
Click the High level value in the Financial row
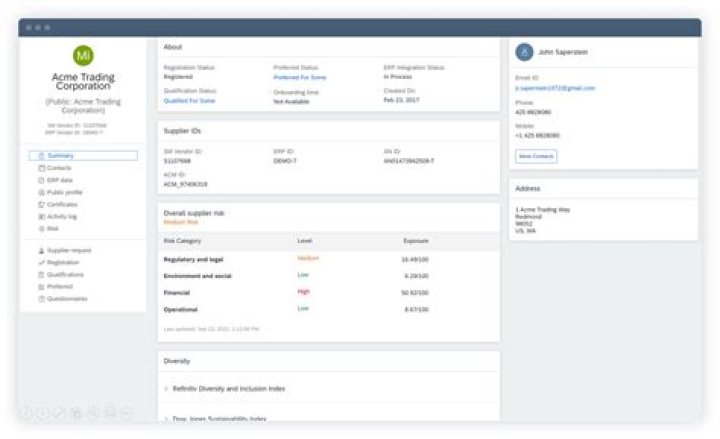tap(304, 292)
